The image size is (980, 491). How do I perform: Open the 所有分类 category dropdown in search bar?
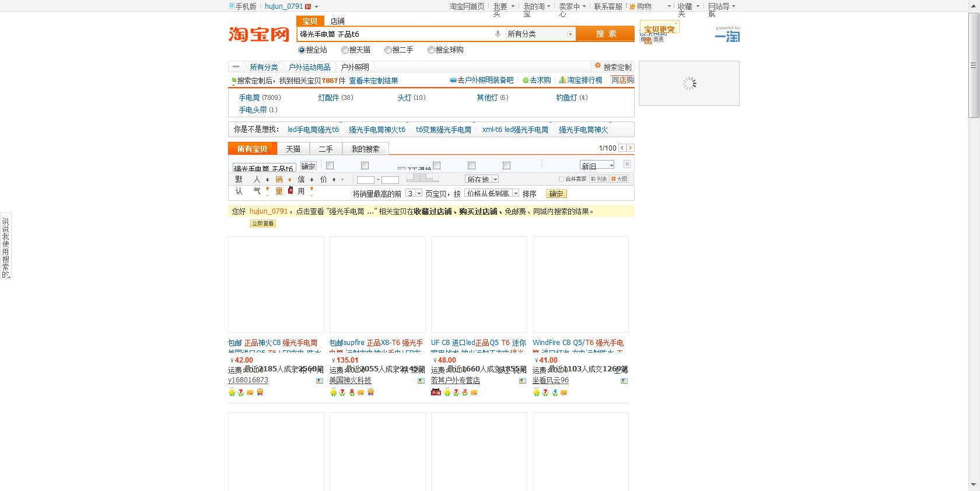coord(540,34)
